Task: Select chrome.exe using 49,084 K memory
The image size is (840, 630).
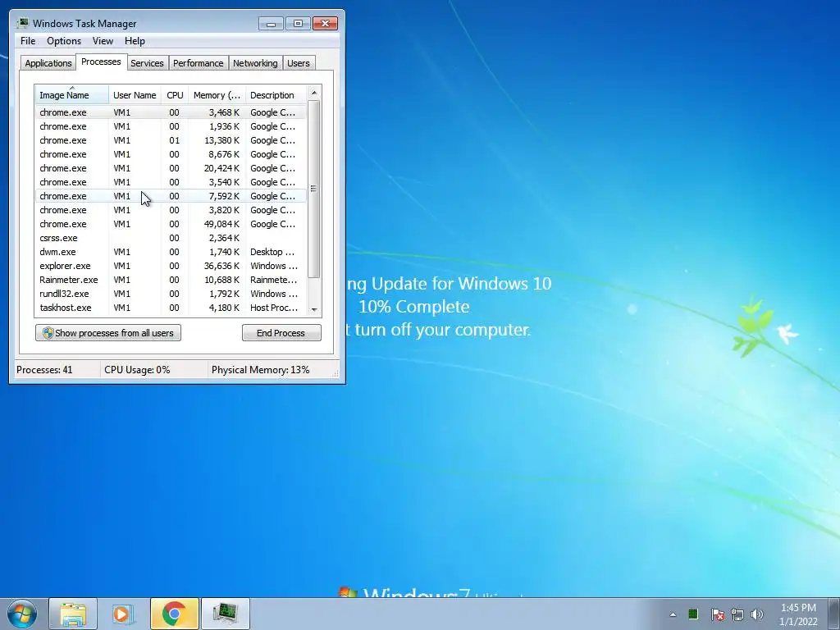Action: coord(171,224)
